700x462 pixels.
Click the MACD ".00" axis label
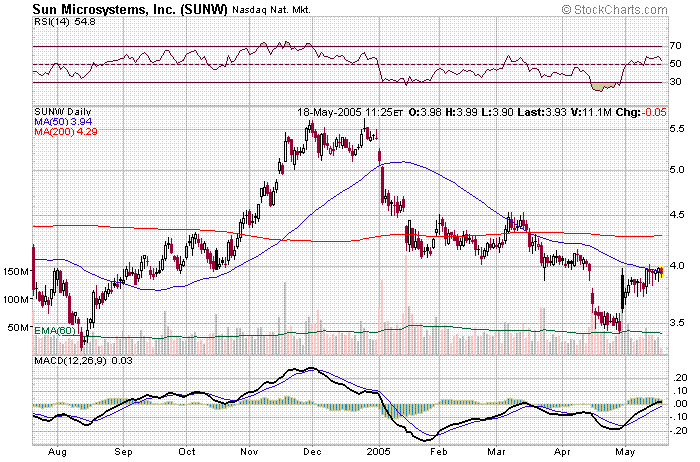[x=681, y=404]
